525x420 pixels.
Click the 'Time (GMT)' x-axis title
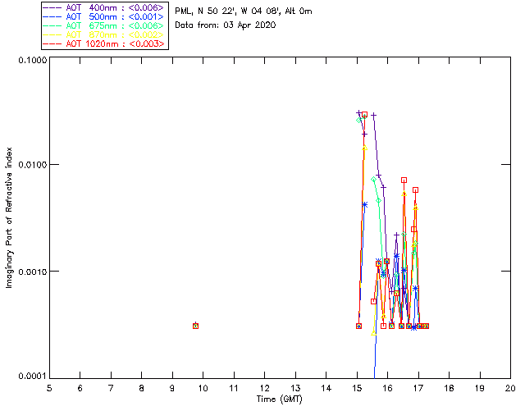click(x=280, y=399)
